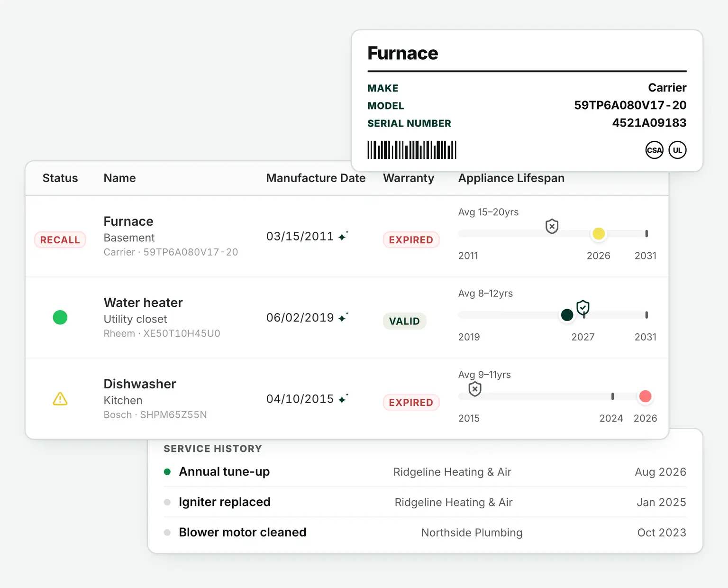This screenshot has width=728, height=588.
Task: Click the barcode on the Furnace card
Action: 412,150
